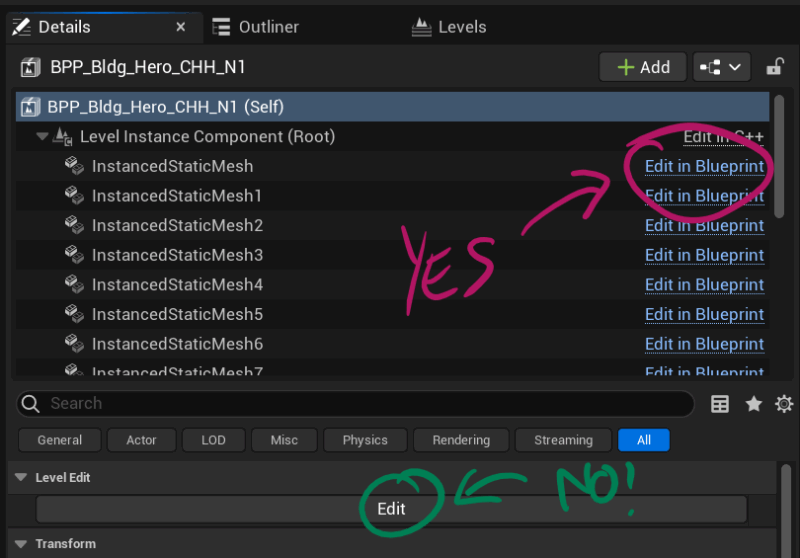Select the All category filter
The height and width of the screenshot is (558, 800).
[x=643, y=440]
